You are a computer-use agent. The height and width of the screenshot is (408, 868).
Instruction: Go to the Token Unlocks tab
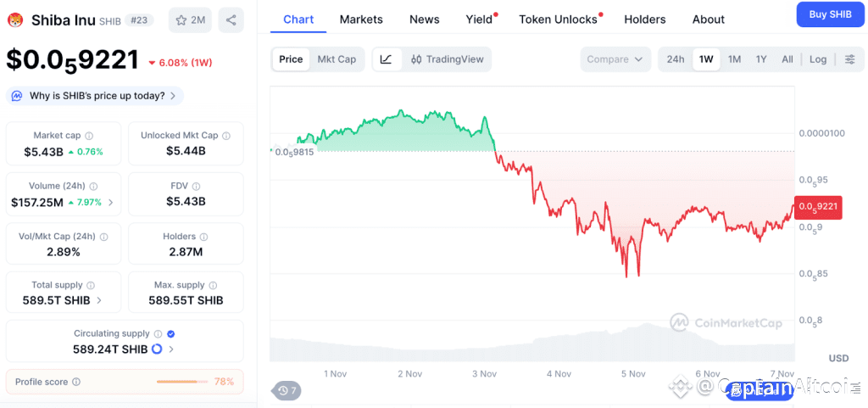tap(558, 19)
